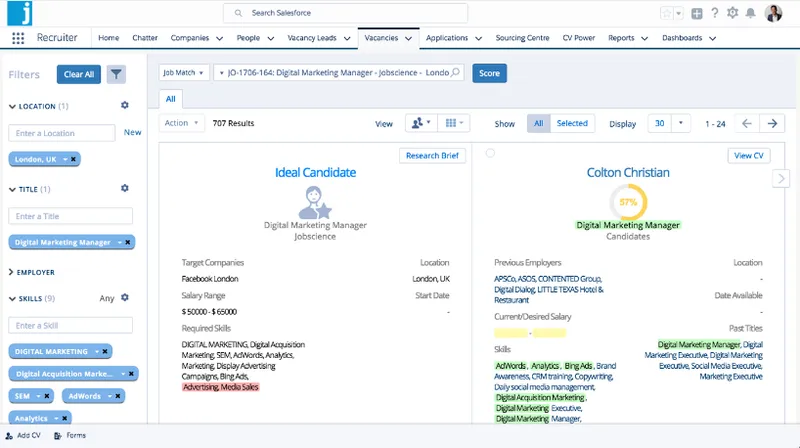800x448 pixels.
Task: Click the filter funnel icon
Action: [x=116, y=74]
